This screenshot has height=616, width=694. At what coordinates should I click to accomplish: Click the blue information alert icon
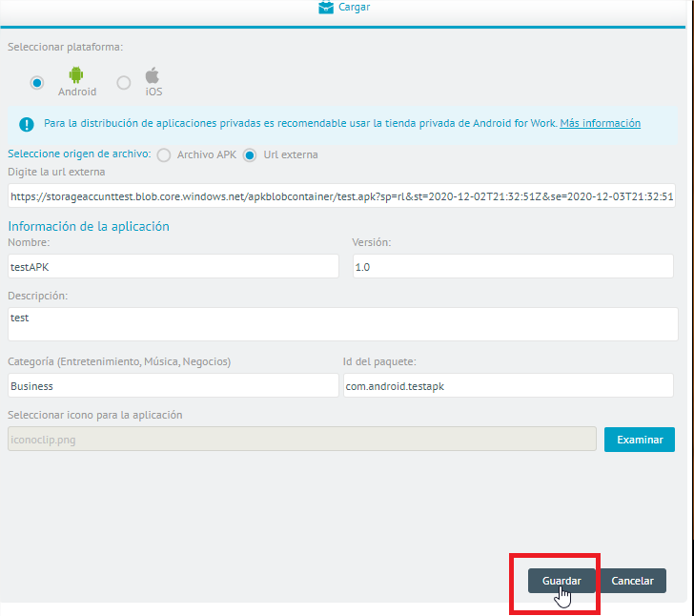(x=27, y=125)
